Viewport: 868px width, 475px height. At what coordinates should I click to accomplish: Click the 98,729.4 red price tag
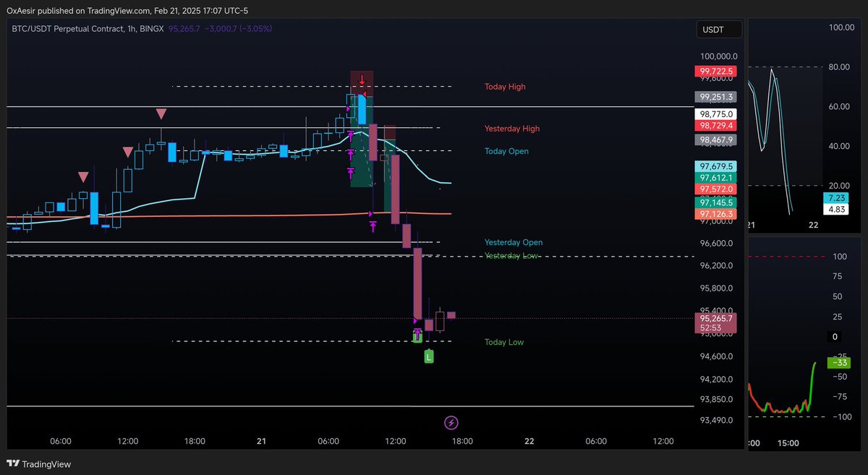coord(715,126)
